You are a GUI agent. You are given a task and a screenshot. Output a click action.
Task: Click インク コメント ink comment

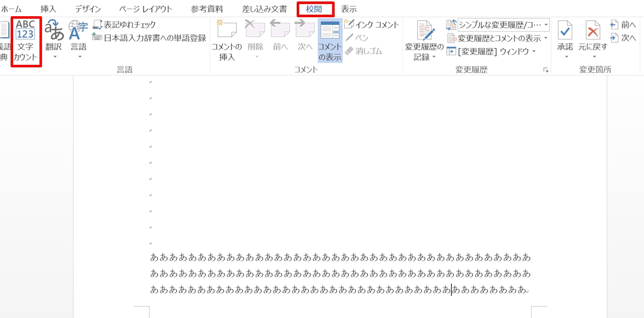372,24
